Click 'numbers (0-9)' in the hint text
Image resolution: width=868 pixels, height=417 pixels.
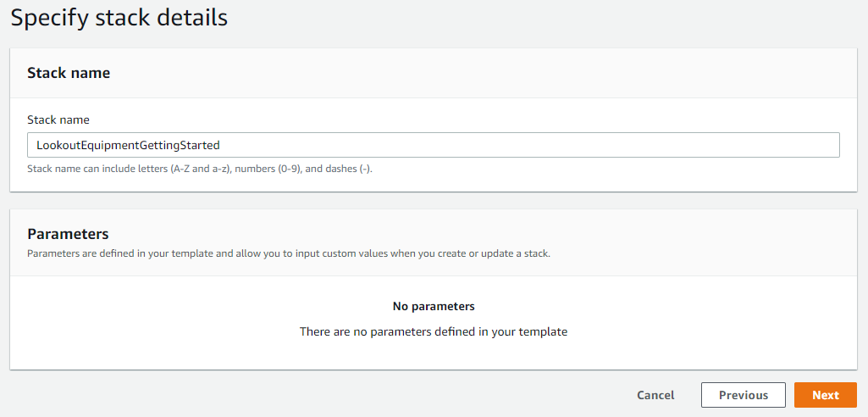pyautogui.click(x=267, y=169)
